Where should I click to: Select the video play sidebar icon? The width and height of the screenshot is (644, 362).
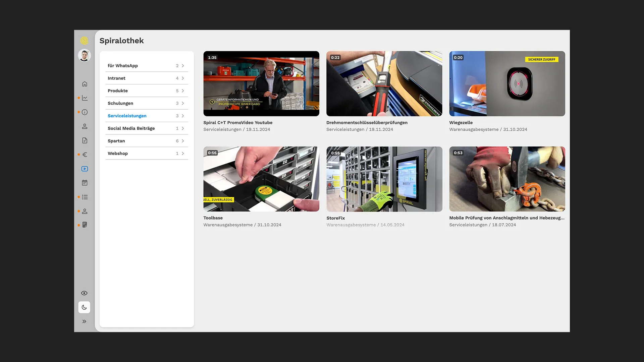[x=85, y=169]
